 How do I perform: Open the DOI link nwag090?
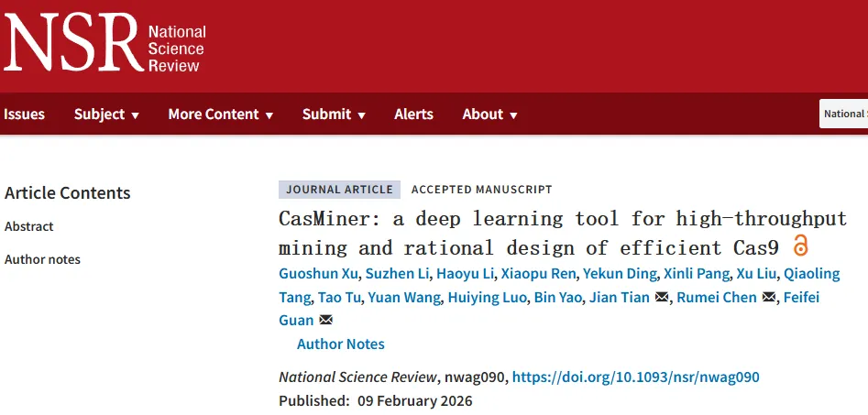coord(635,377)
